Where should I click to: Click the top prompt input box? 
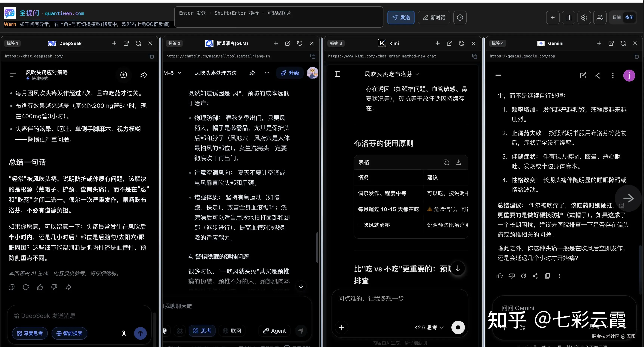tap(279, 17)
